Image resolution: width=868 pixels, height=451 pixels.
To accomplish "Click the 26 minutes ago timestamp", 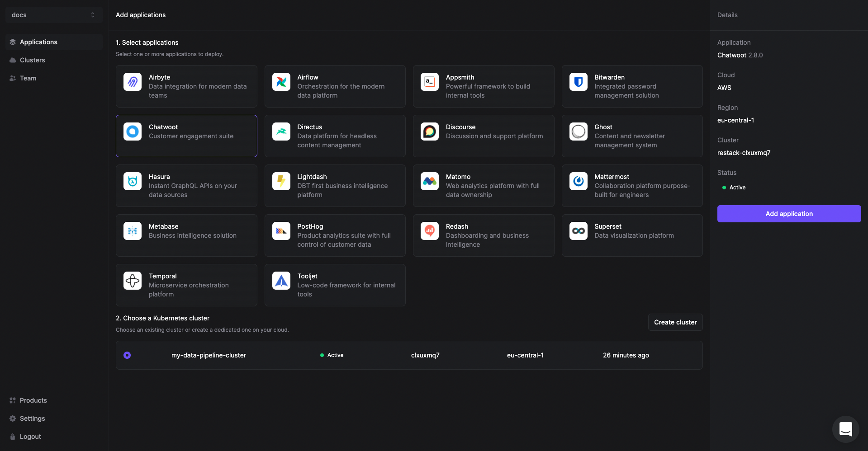I will coord(626,355).
